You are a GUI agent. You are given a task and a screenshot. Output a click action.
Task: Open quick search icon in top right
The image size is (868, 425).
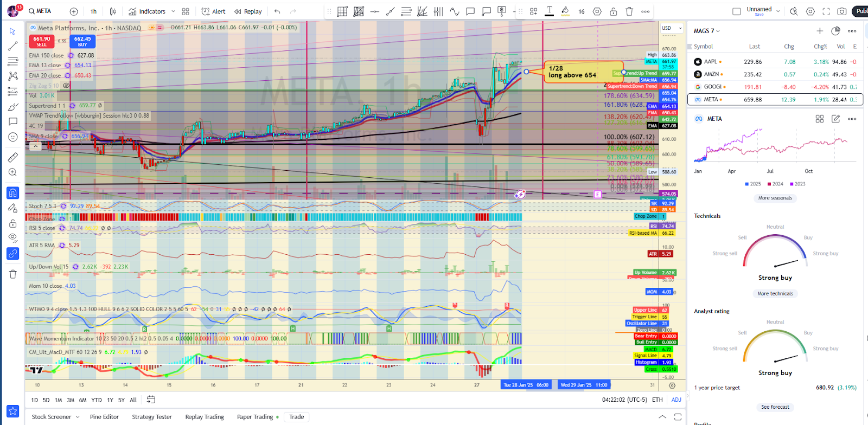pyautogui.click(x=794, y=11)
